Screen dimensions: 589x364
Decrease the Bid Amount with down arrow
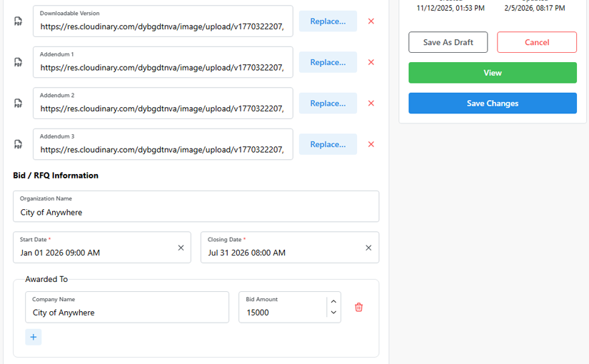point(333,313)
